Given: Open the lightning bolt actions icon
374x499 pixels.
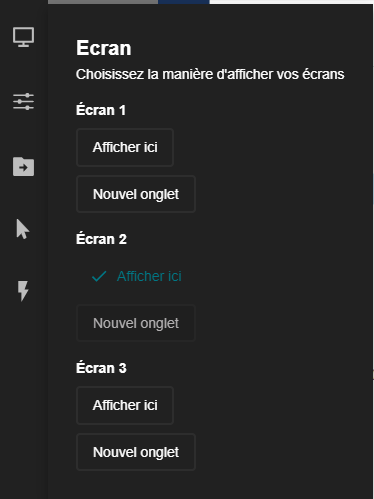Looking at the screenshot, I should click(x=23, y=291).
